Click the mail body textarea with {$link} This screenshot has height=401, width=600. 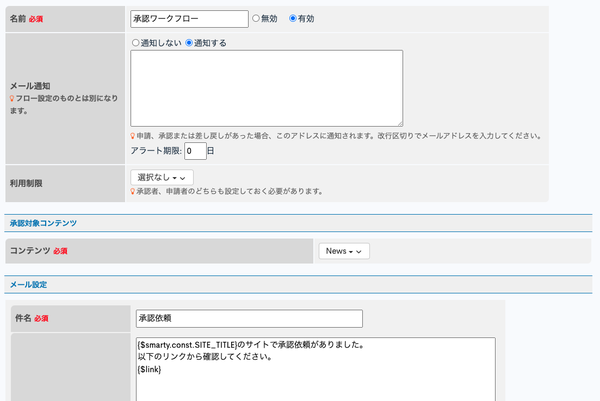pyautogui.click(x=316, y=369)
